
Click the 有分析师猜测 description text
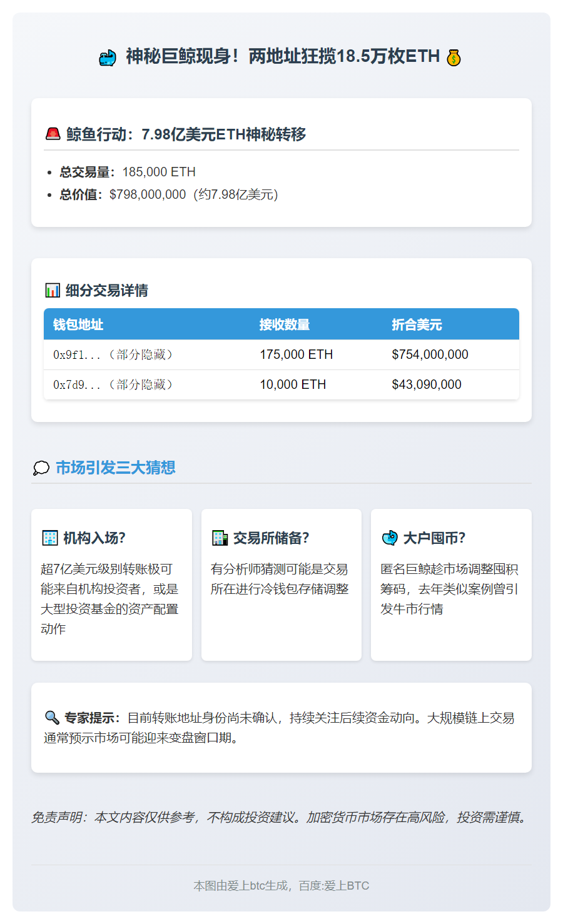pyautogui.click(x=280, y=579)
